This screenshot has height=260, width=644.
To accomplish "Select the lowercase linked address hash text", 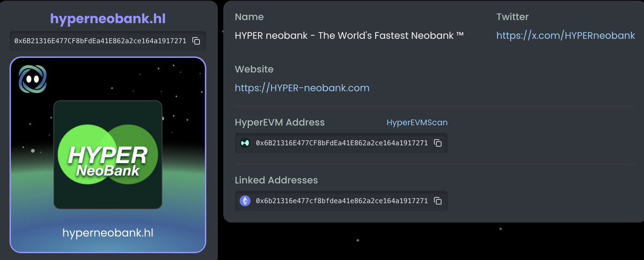I will (342, 201).
